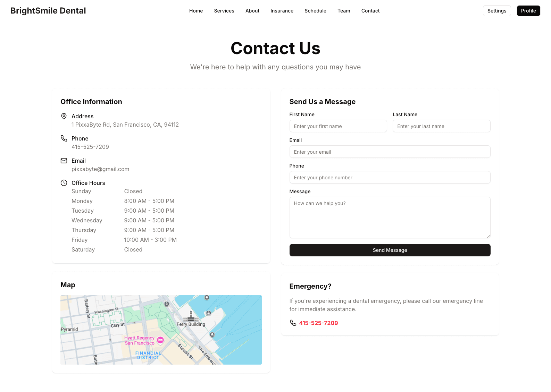Navigate to the Schedule page
551x392 pixels.
[x=315, y=11]
